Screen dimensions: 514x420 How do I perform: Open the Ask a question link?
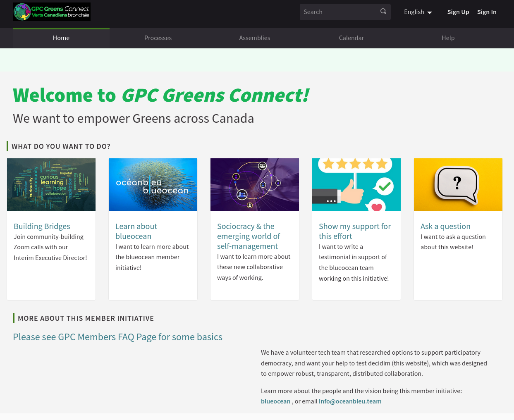[x=445, y=227]
